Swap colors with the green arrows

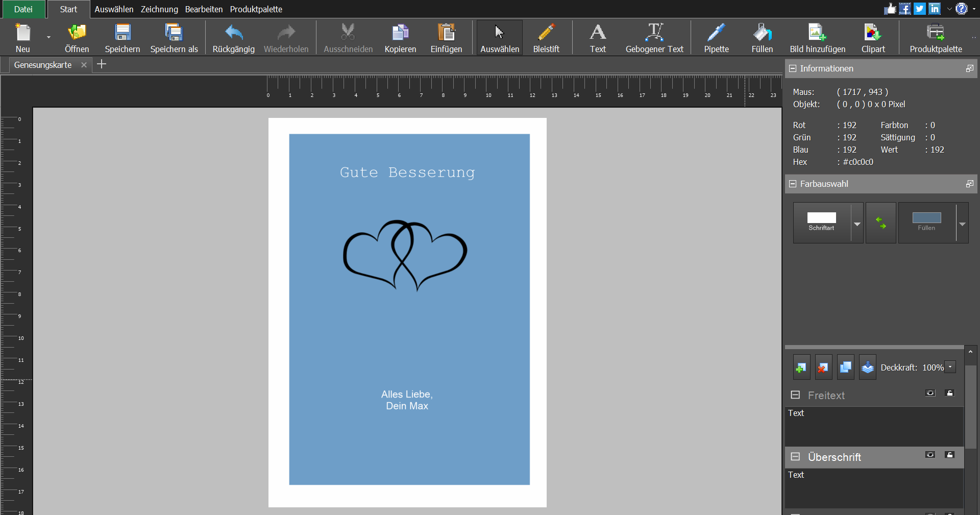[880, 223]
